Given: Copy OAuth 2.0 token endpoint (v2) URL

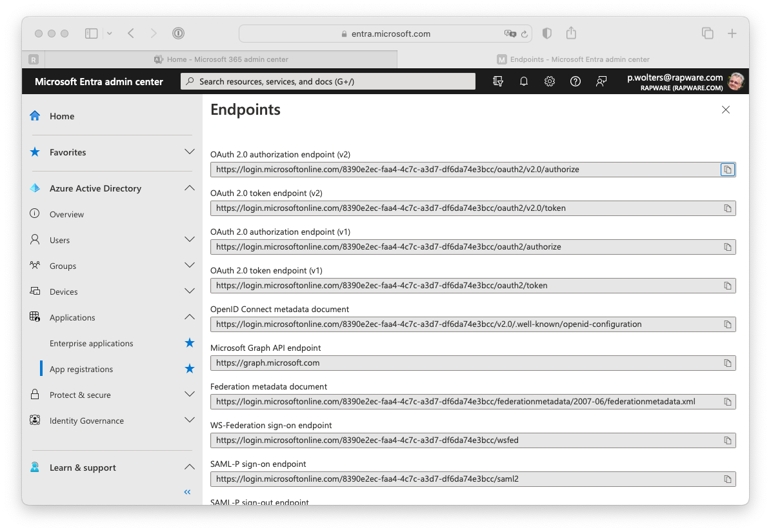Looking at the screenshot, I should 727,208.
